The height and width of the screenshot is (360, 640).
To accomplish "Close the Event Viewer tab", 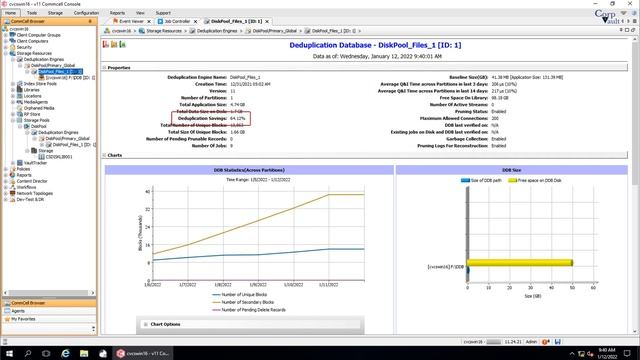I will click(x=149, y=21).
